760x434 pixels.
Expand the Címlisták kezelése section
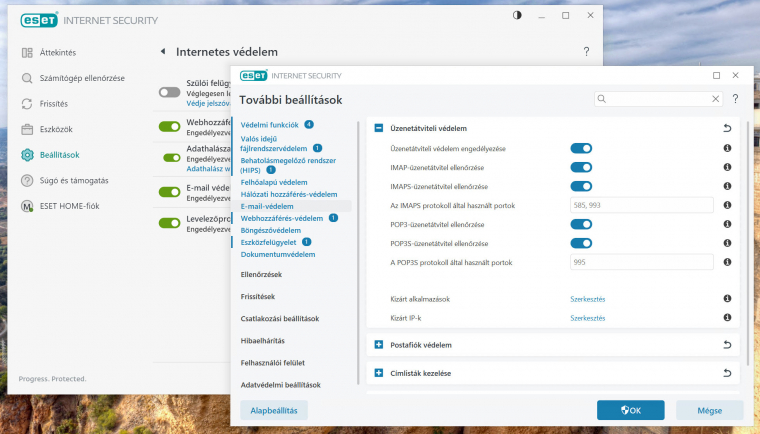379,373
